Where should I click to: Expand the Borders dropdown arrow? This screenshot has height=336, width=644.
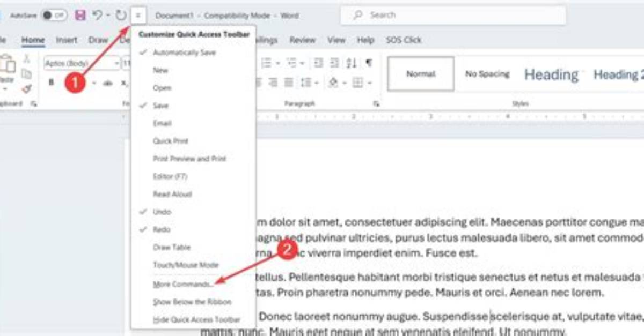click(369, 83)
